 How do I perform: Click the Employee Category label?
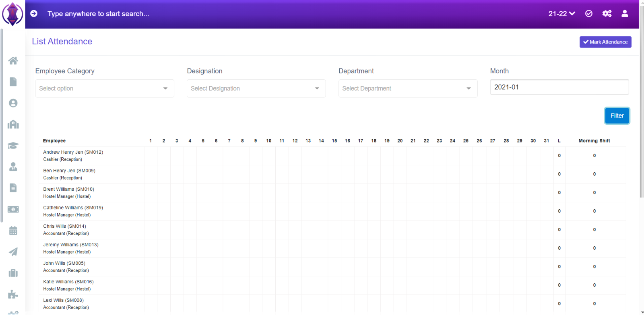pyautogui.click(x=65, y=71)
